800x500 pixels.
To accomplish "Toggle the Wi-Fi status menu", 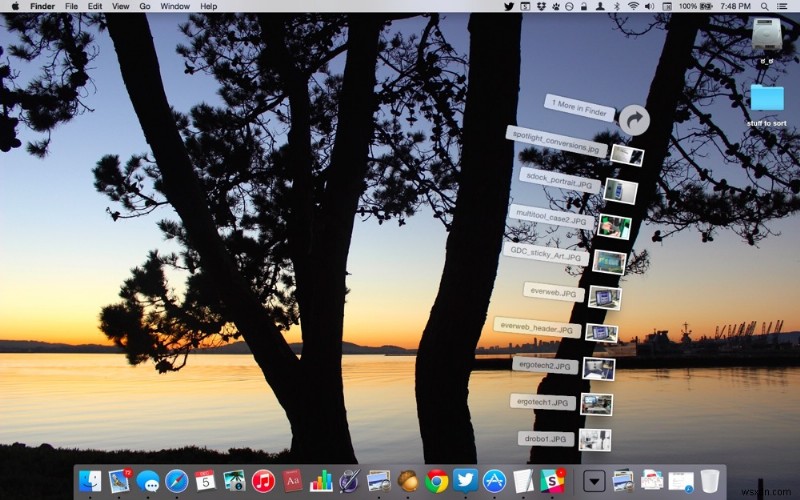I will pyautogui.click(x=633, y=6).
